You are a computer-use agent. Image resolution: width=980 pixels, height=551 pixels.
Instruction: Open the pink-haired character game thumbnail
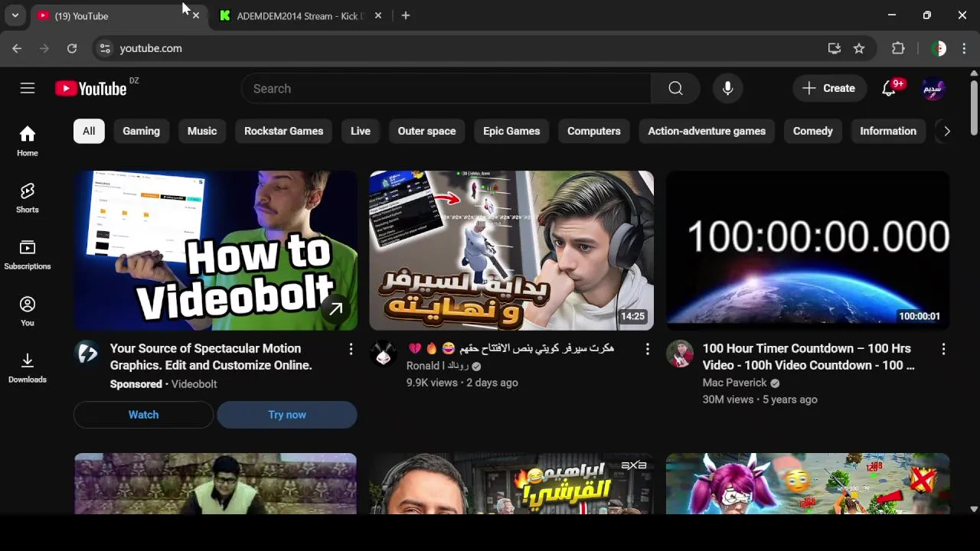coord(808,484)
